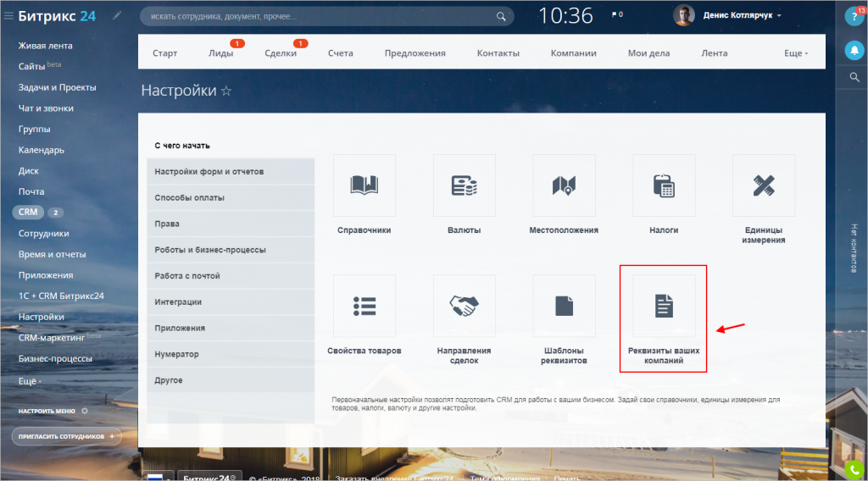Select Другое section

[231, 380]
